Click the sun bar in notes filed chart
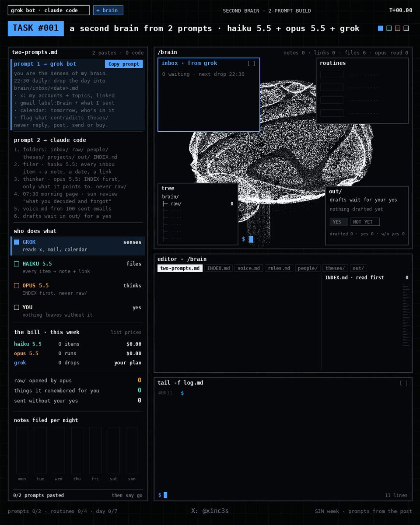This screenshot has height=525, width=420. (132, 451)
